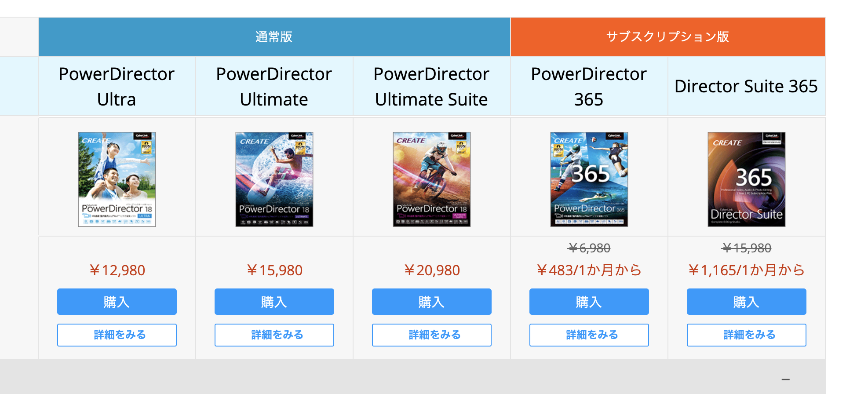This screenshot has height=394, width=868.
Task: Select the Director Suite 365 box art
Action: pos(747,179)
